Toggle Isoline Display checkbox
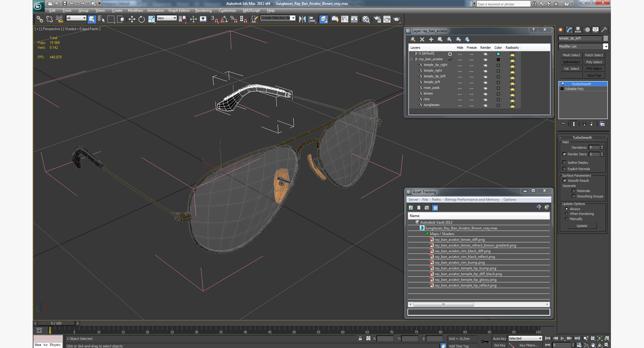644x348 pixels. pos(564,163)
